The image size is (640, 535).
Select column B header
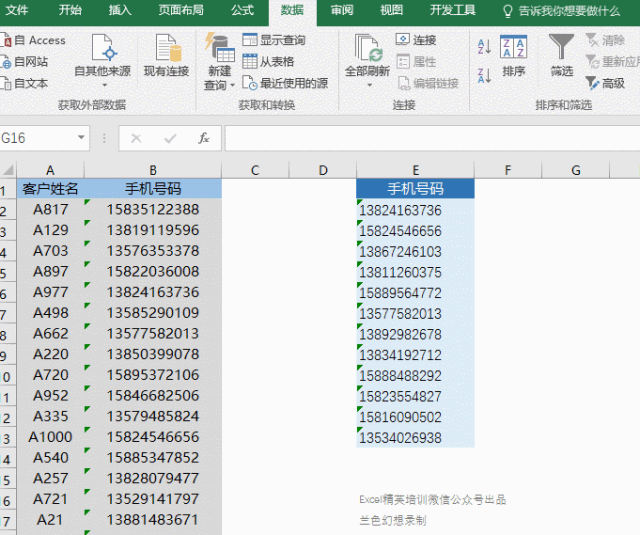click(x=153, y=170)
